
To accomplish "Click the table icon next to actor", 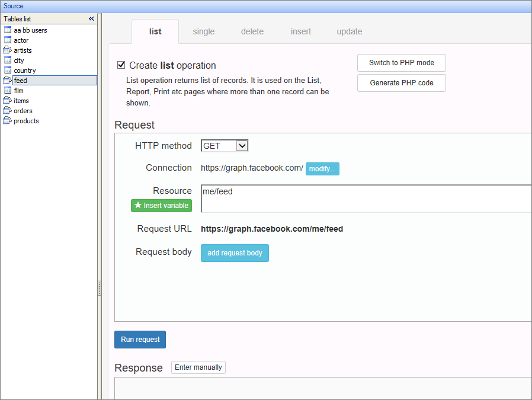I will pyautogui.click(x=8, y=40).
